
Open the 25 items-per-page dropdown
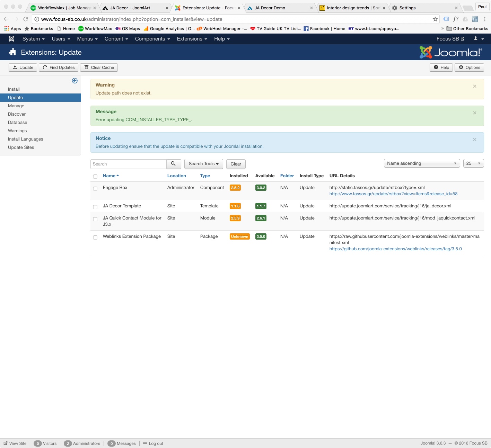point(473,163)
